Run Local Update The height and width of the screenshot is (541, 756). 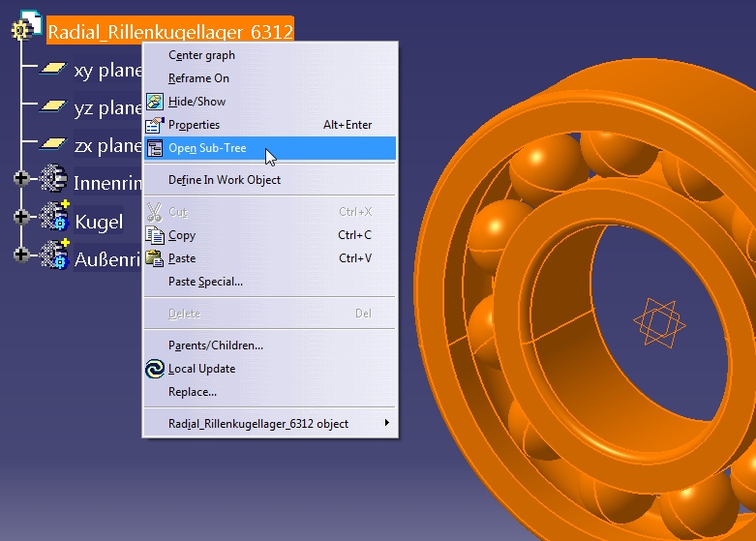tap(270, 369)
